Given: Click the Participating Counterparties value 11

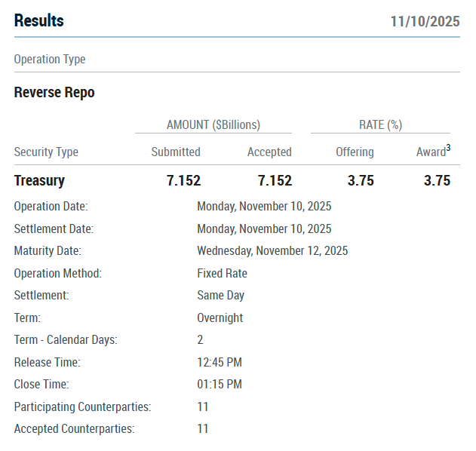Looking at the screenshot, I should point(202,407).
